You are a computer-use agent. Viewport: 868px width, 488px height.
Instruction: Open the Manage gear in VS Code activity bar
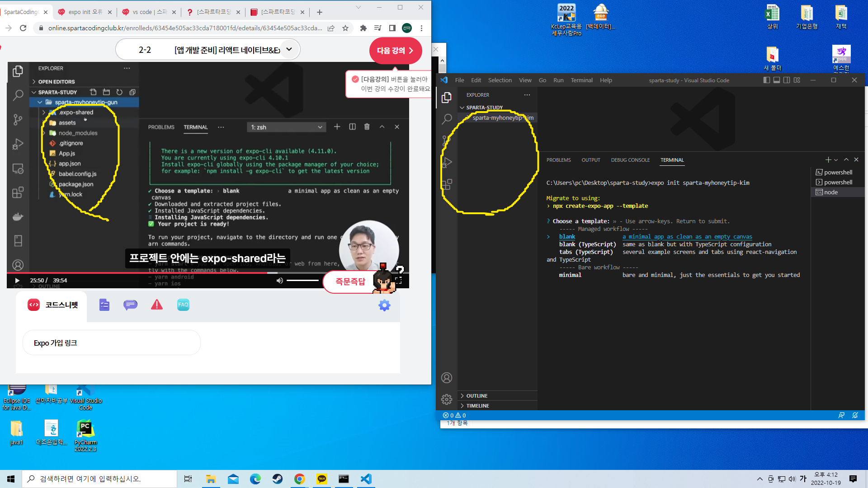[x=447, y=399]
